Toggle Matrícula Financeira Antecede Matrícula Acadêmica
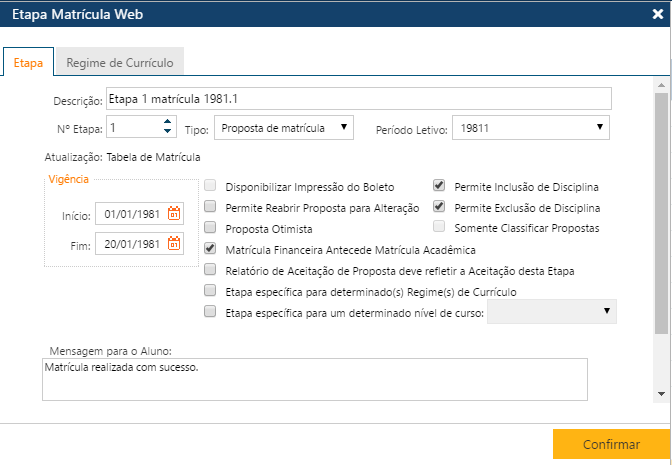Image resolution: width=672 pixels, height=465 pixels. (210, 249)
